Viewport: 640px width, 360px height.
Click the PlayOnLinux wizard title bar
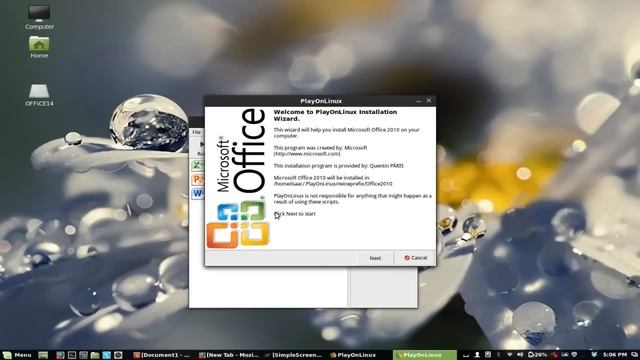[x=321, y=101]
